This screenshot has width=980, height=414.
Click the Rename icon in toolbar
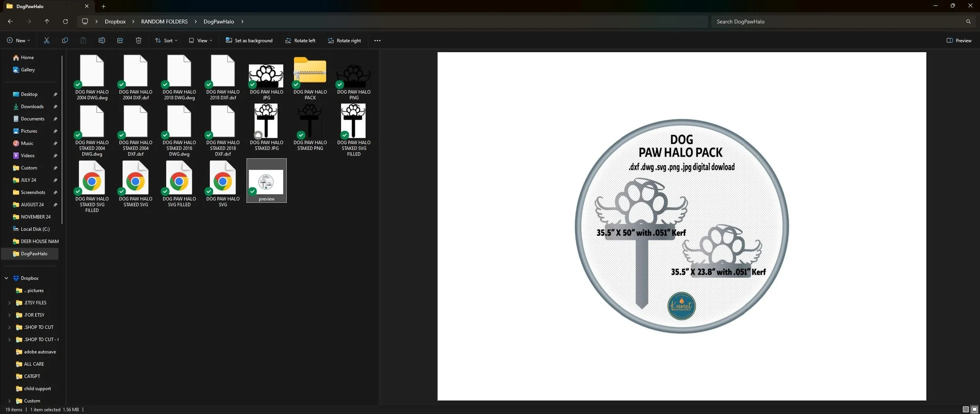pos(102,40)
